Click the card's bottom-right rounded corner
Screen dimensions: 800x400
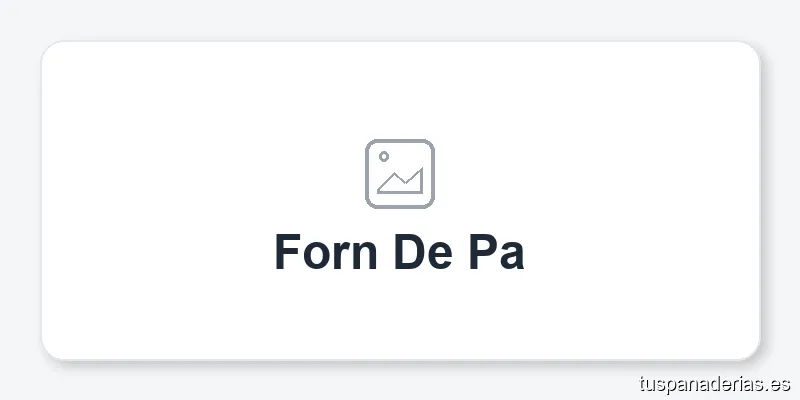tap(750, 349)
